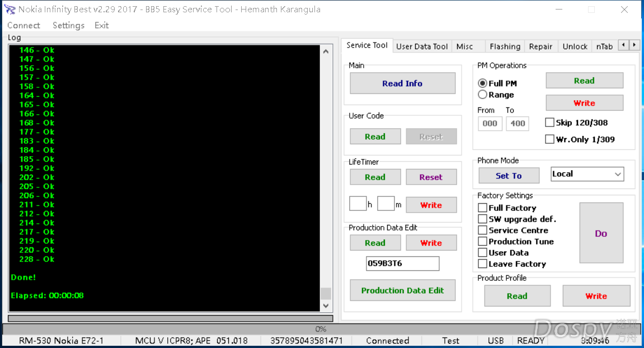Screen dimensions: 644x348
Task: Click Write in PM Operations
Action: click(585, 103)
